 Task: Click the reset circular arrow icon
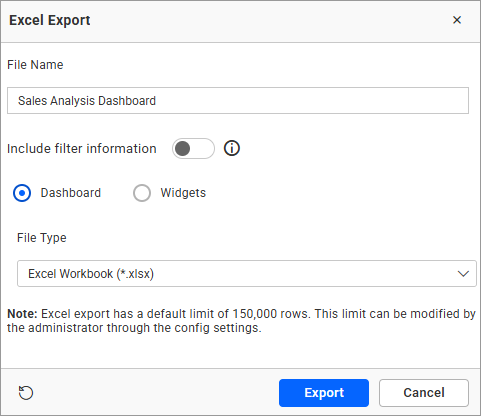26,393
